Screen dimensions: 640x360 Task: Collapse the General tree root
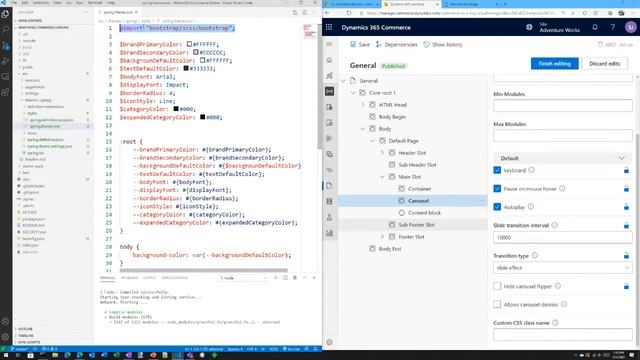pos(344,81)
